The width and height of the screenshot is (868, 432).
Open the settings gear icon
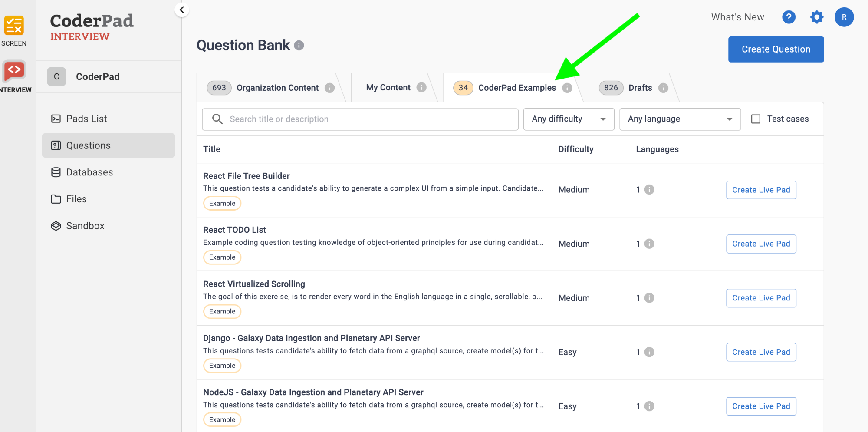tap(816, 17)
